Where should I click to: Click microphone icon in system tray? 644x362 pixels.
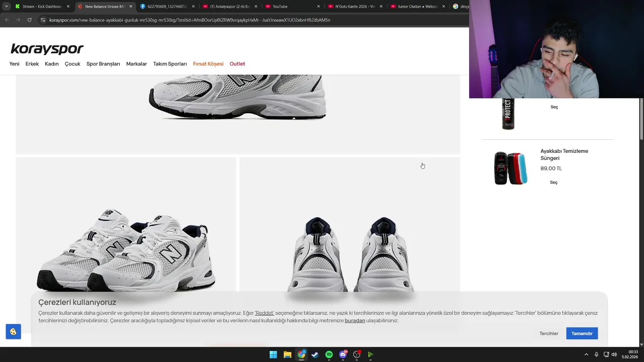pos(596,354)
